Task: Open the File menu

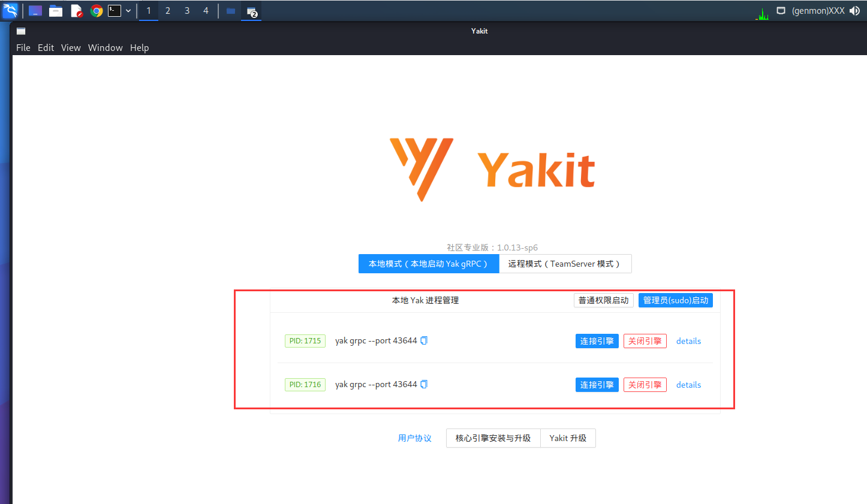Action: tap(23, 48)
